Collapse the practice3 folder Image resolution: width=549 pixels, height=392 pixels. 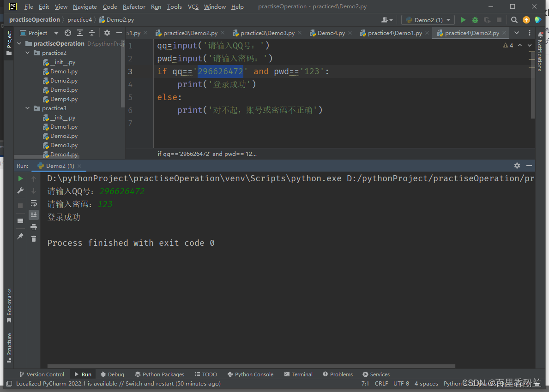click(x=28, y=108)
